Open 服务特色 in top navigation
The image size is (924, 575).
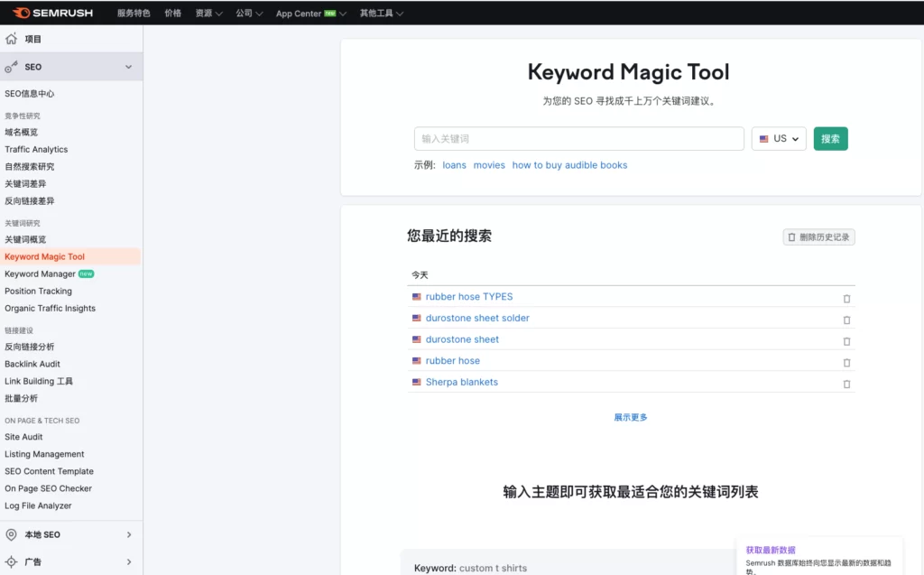134,13
